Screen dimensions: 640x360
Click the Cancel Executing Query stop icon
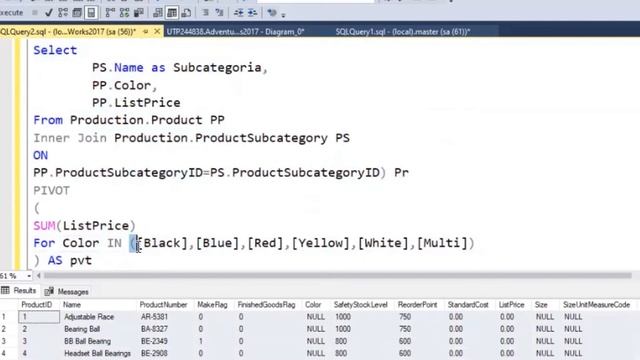[x=35, y=13]
